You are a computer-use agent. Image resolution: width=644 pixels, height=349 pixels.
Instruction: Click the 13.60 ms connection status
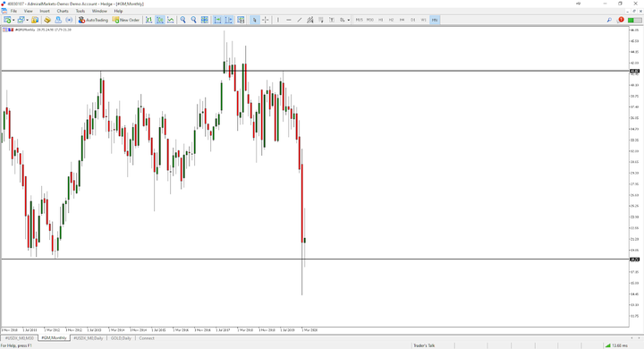pos(617,345)
